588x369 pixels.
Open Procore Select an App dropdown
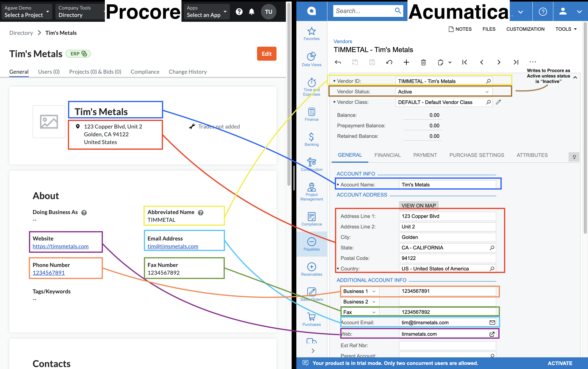point(207,11)
